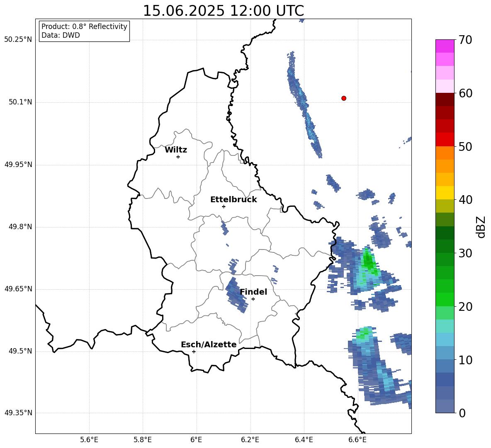Click the colorbar tick label 60
Image resolution: width=491 pixels, height=448 pixels.
coord(465,93)
